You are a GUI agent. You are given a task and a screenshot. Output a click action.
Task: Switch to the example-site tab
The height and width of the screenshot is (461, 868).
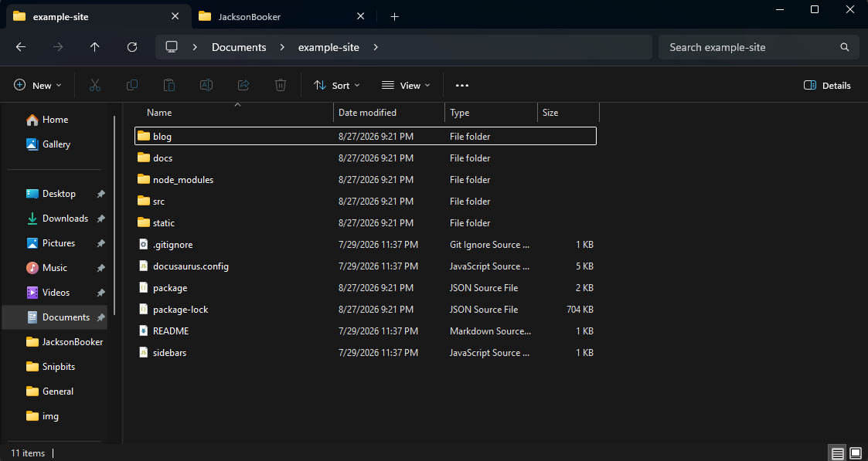[97, 16]
